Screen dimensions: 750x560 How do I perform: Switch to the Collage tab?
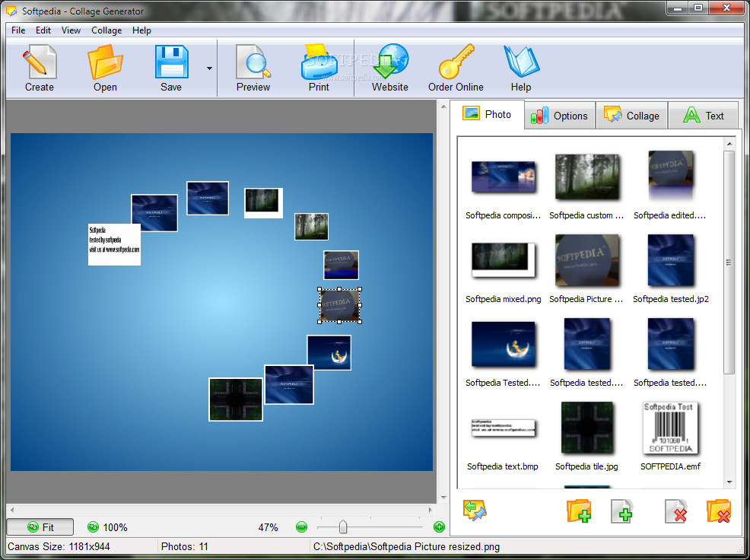click(631, 116)
